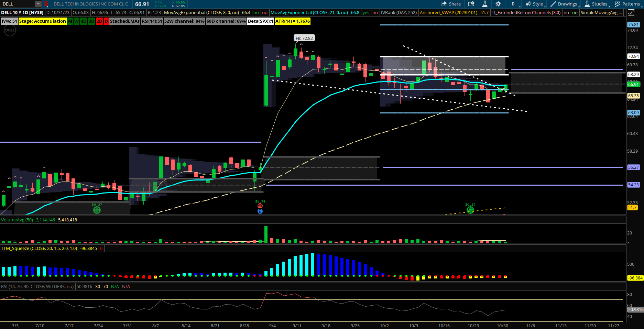The width and height of the screenshot is (644, 329).
Task: Click the DELL symbol input field
Action: coord(18,4)
